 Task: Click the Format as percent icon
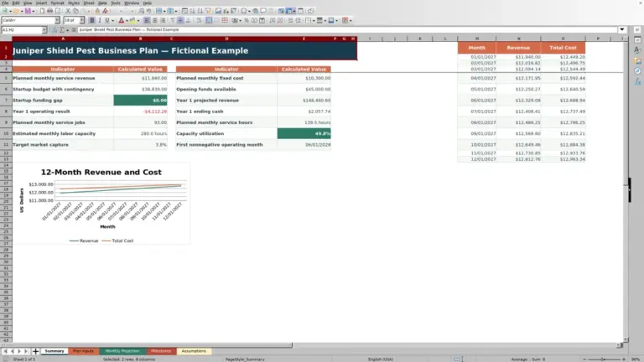(247, 20)
